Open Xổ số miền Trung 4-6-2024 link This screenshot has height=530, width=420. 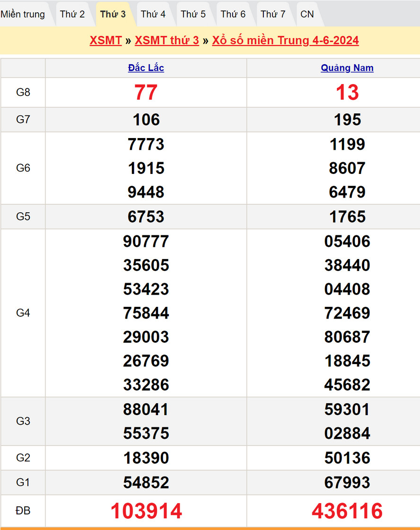(285, 40)
